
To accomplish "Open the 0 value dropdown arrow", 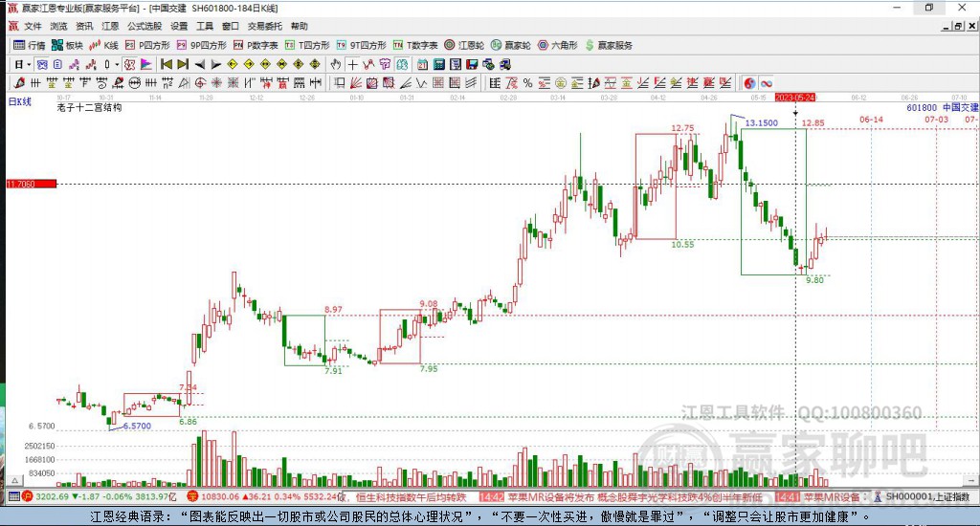I will point(117,64).
